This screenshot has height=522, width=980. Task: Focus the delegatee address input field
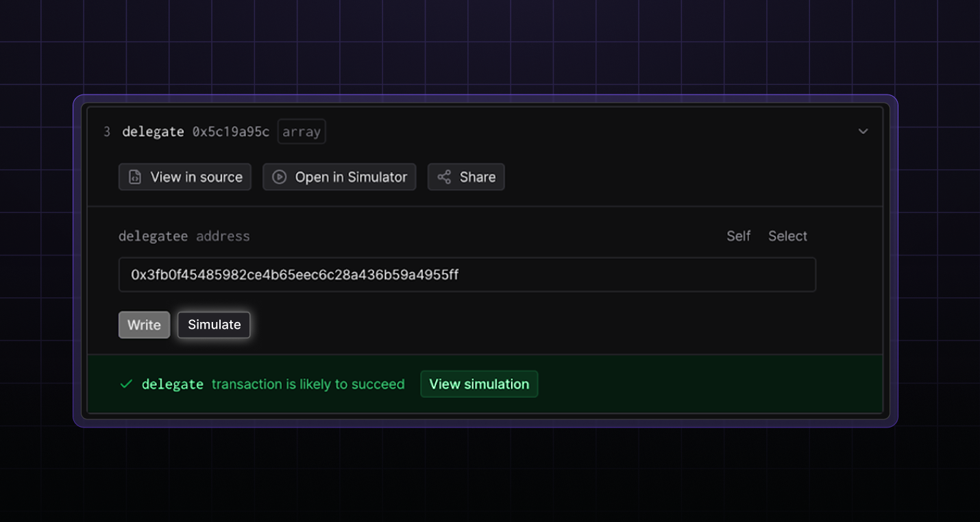point(467,275)
